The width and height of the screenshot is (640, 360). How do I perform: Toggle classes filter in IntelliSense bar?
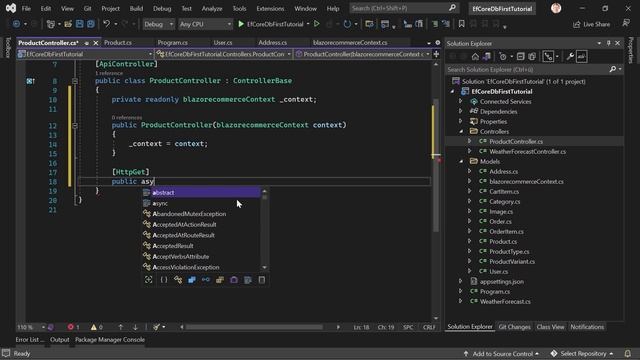click(178, 280)
